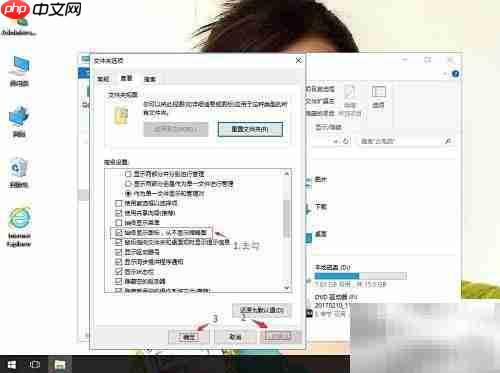Select radio 作为单一文件显示和管理
Screen dimensions: 500x373
point(128,193)
